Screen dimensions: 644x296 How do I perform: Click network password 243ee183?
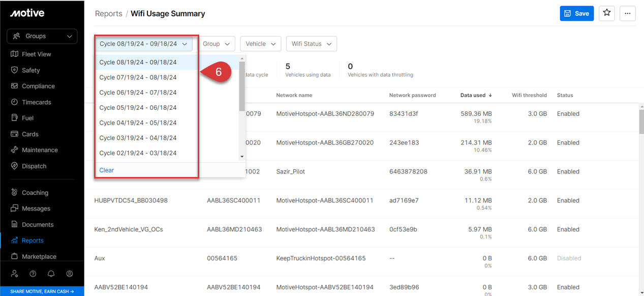click(x=404, y=143)
